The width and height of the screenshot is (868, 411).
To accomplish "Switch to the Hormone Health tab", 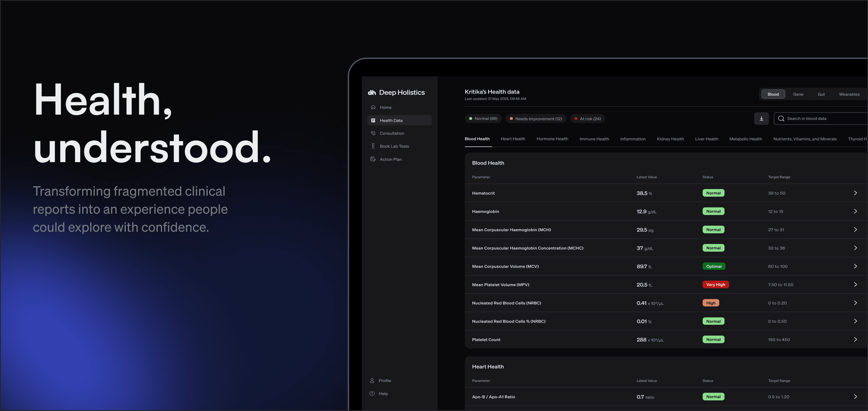I will (x=552, y=139).
